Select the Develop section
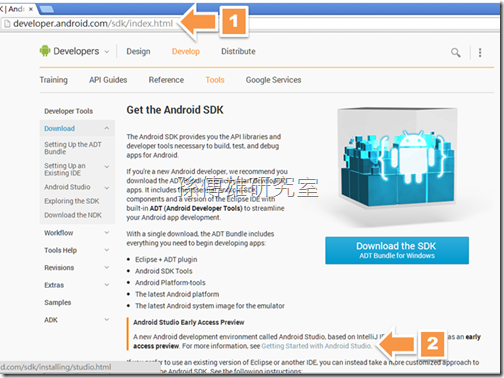This screenshot has width=504, height=378. click(x=186, y=51)
